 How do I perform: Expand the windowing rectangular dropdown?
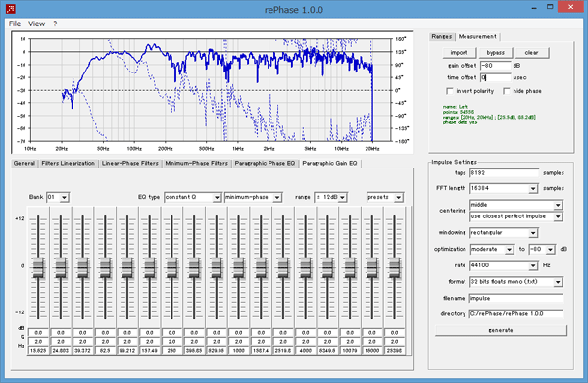(504, 233)
